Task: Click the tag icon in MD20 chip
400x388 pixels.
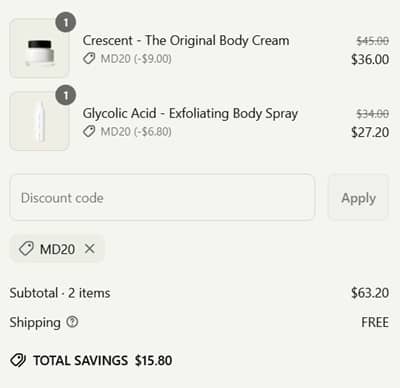Action: (26, 249)
